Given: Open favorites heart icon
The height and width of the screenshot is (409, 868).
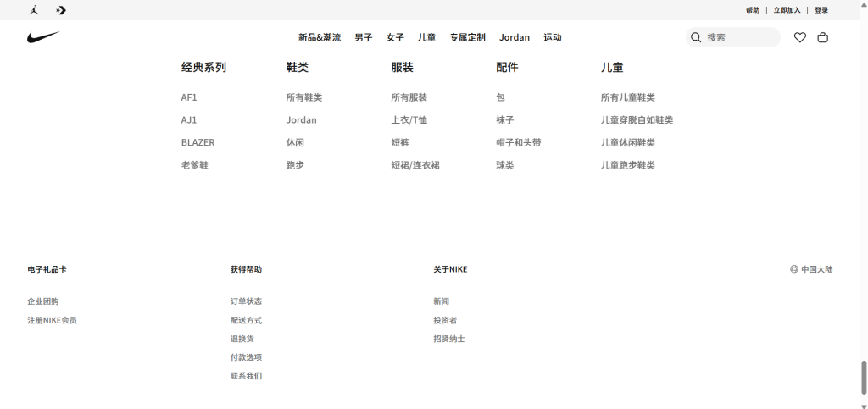Looking at the screenshot, I should tap(800, 37).
